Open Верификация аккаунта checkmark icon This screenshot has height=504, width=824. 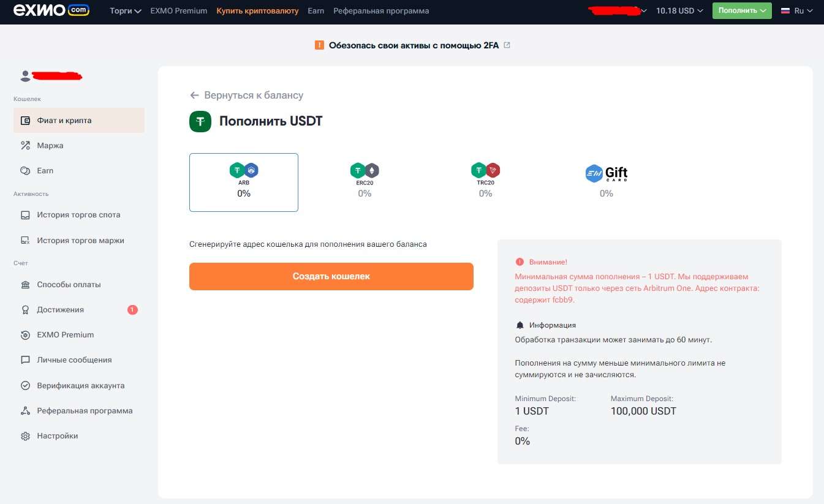[x=25, y=386]
